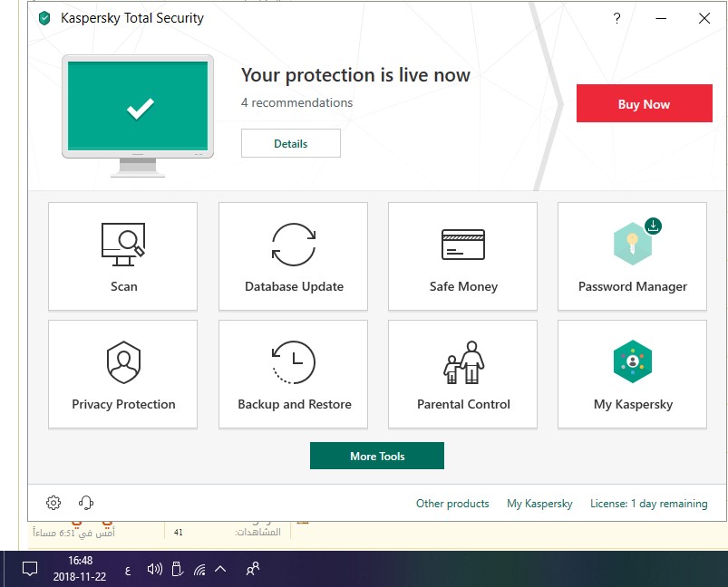
Task: Open My Kaspersky footer link
Action: click(539, 504)
